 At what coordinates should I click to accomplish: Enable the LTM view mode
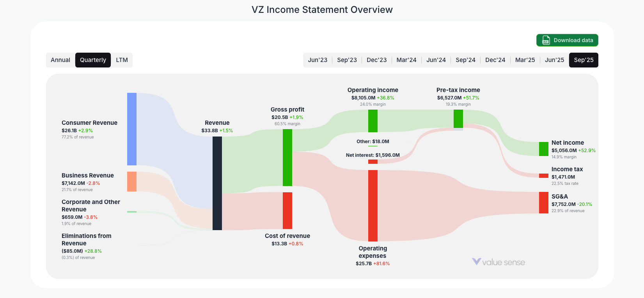(122, 60)
